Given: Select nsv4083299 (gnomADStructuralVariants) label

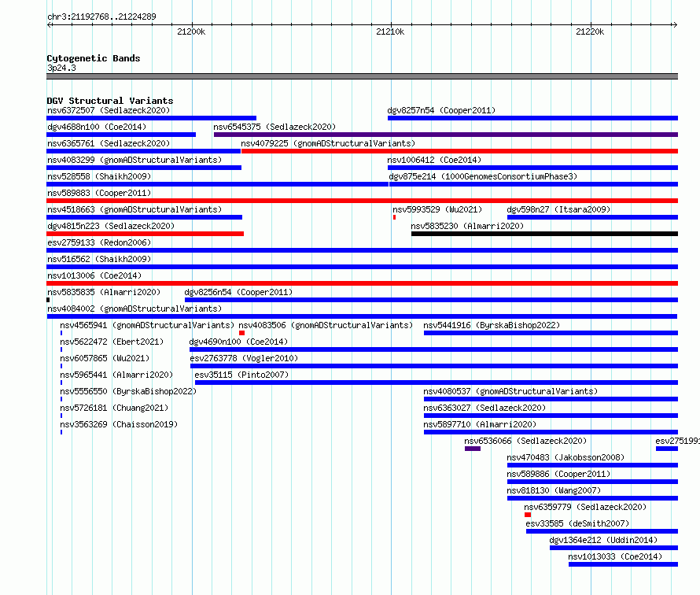Looking at the screenshot, I should [134, 160].
